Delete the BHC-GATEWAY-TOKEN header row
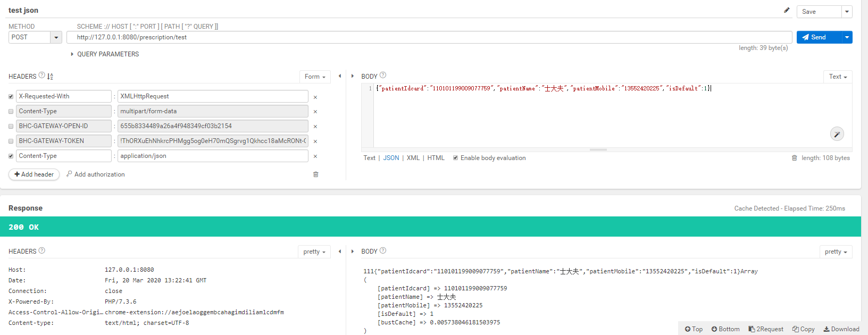868x335 pixels. (x=315, y=141)
